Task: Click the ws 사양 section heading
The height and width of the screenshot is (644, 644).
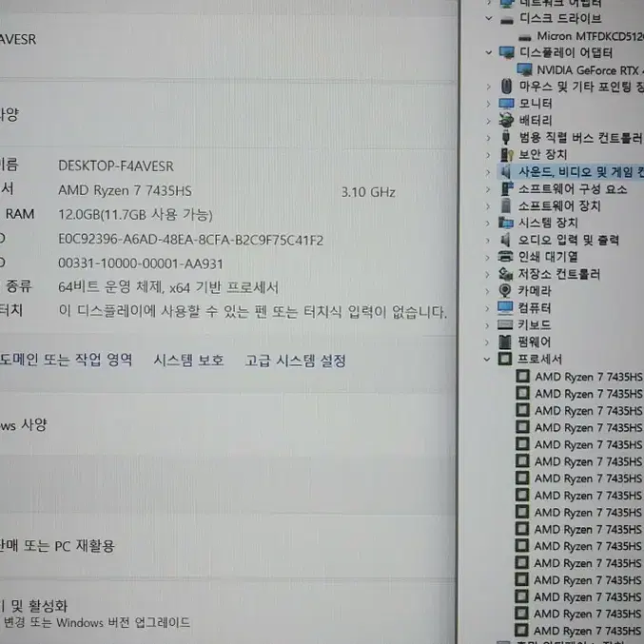Action: 24,424
